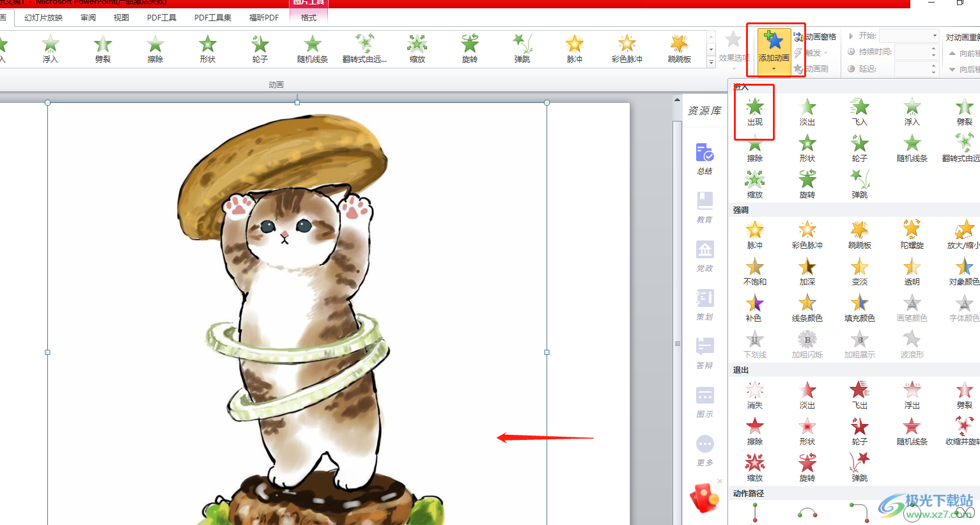
Task: Switch to the 福昕PDF tab
Action: click(x=264, y=18)
